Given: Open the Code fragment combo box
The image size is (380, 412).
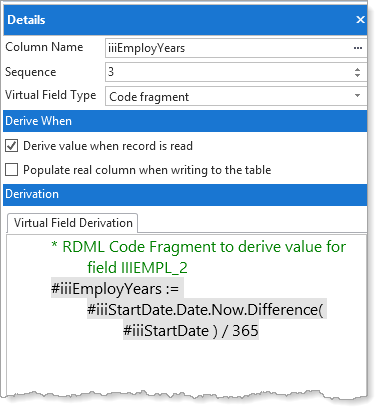Looking at the screenshot, I should pos(236,96).
